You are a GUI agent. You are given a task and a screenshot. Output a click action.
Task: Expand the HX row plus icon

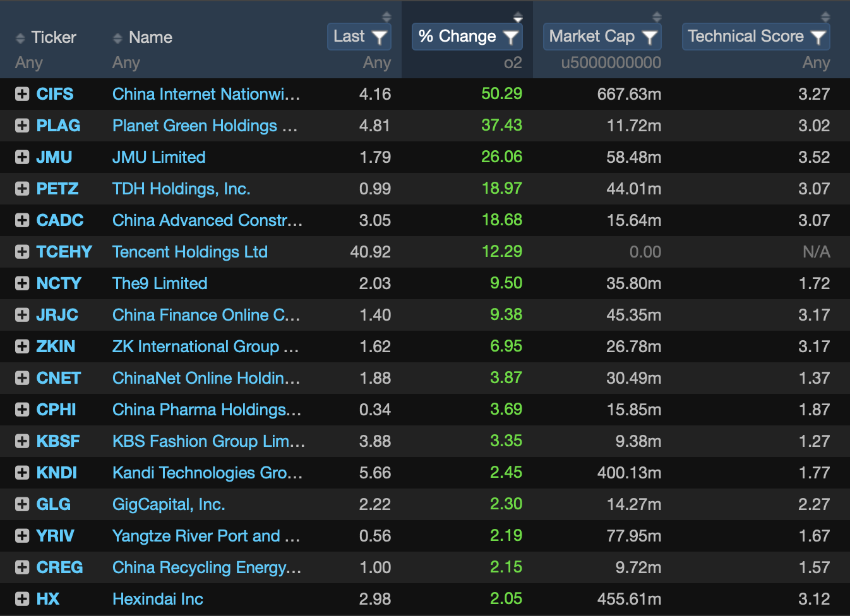click(22, 599)
